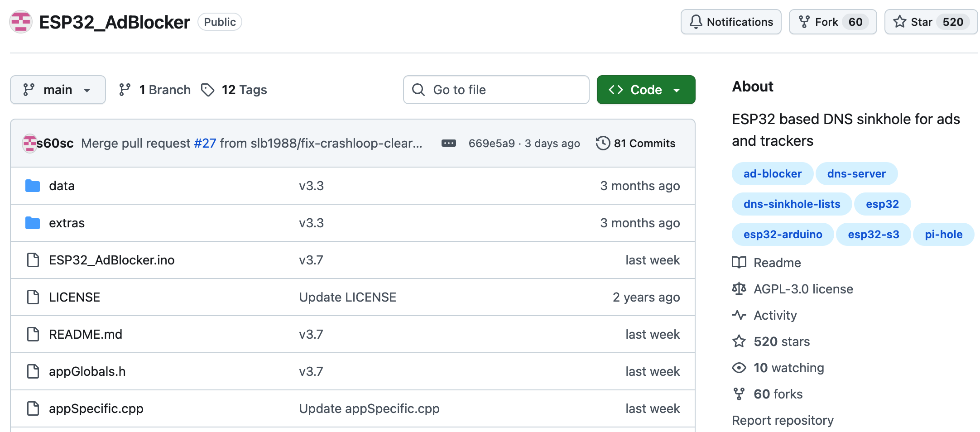Open the AGPL-3.0 license link

(793, 289)
